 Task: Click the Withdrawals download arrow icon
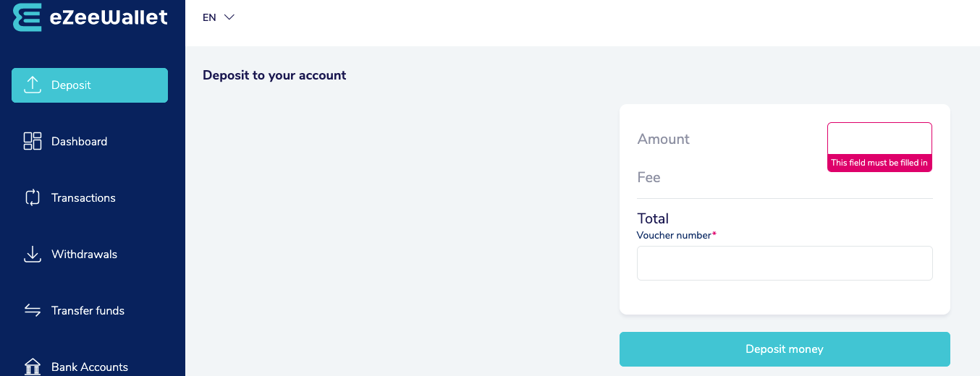[33, 255]
